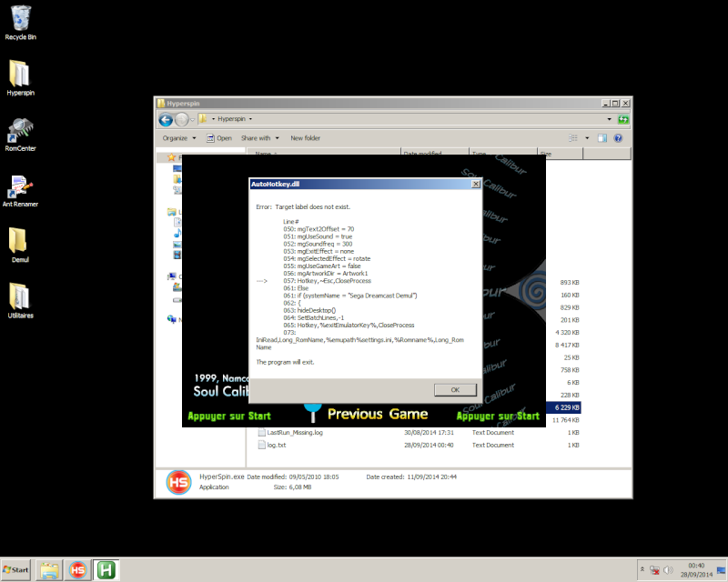Select the Ant Renamer desktop shortcut
Screen dimensions: 728x582
[20, 190]
